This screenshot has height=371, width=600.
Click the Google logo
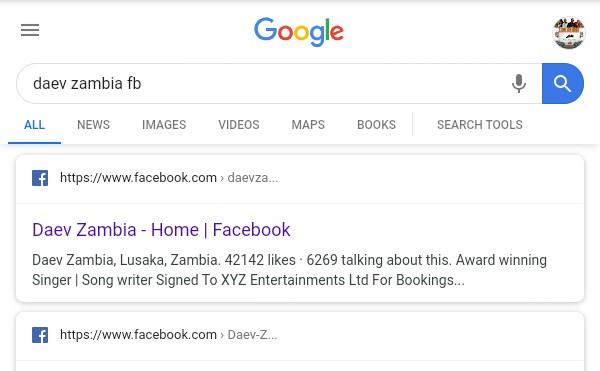(299, 32)
